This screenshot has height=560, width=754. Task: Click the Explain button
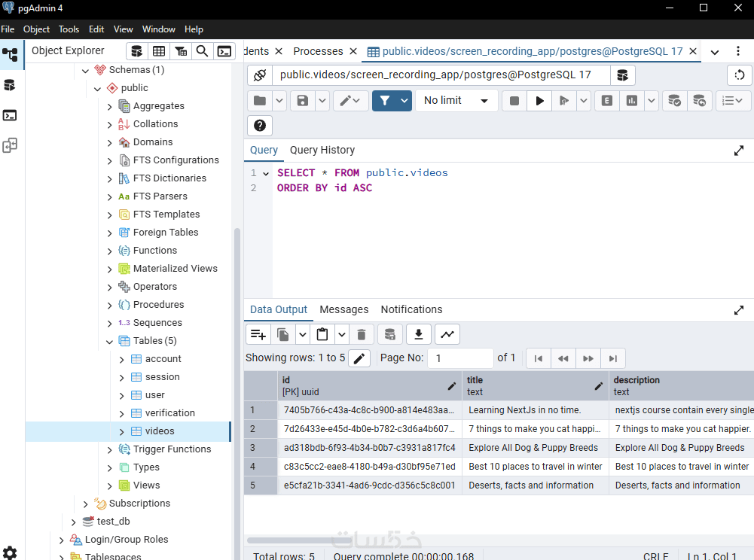[x=607, y=100]
